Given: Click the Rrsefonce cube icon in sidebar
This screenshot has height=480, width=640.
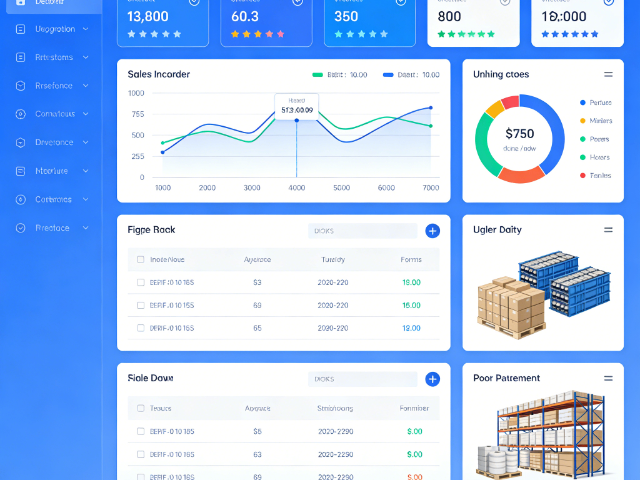Looking at the screenshot, I should pos(21,86).
